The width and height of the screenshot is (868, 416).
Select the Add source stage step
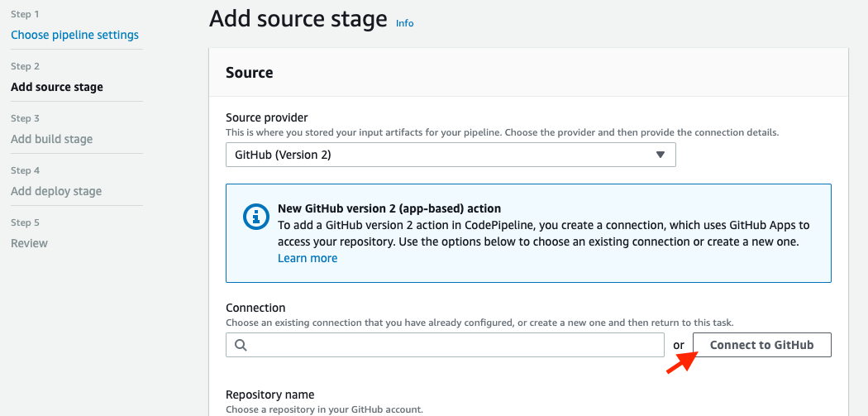pos(57,87)
